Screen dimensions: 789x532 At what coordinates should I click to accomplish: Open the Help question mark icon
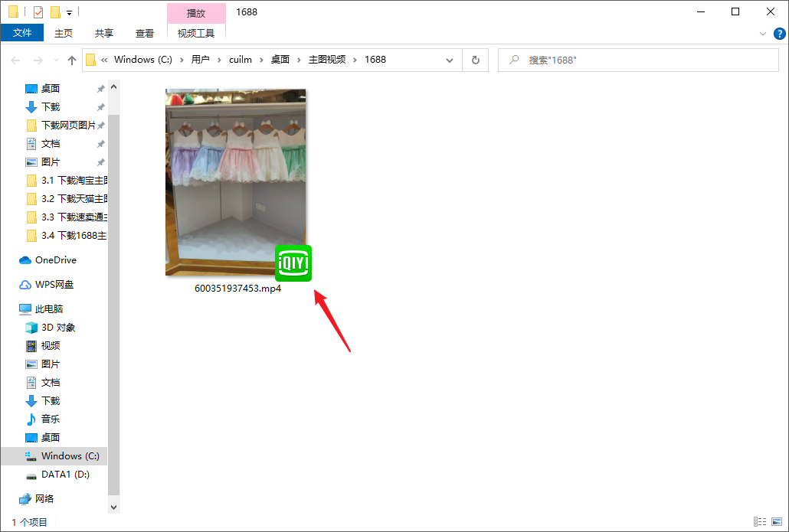point(780,34)
